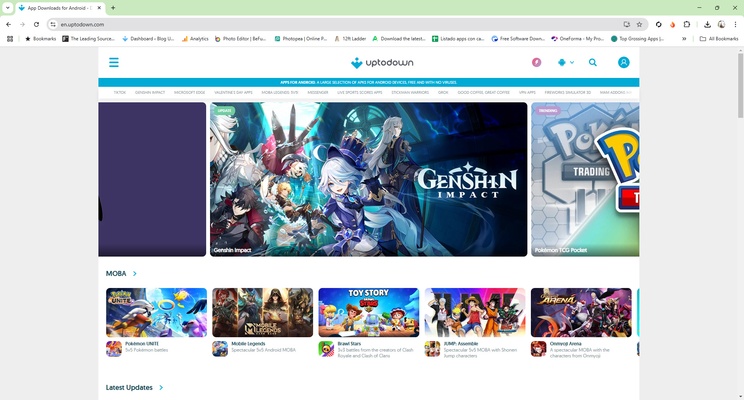Open the Pokémon TCG Pocket banner

585,179
